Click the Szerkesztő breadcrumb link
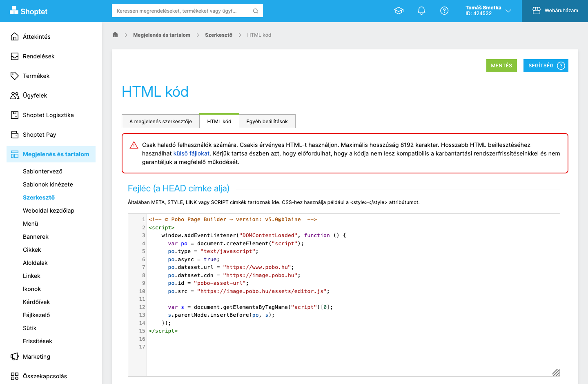Image resolution: width=588 pixels, height=384 pixels. [218, 35]
